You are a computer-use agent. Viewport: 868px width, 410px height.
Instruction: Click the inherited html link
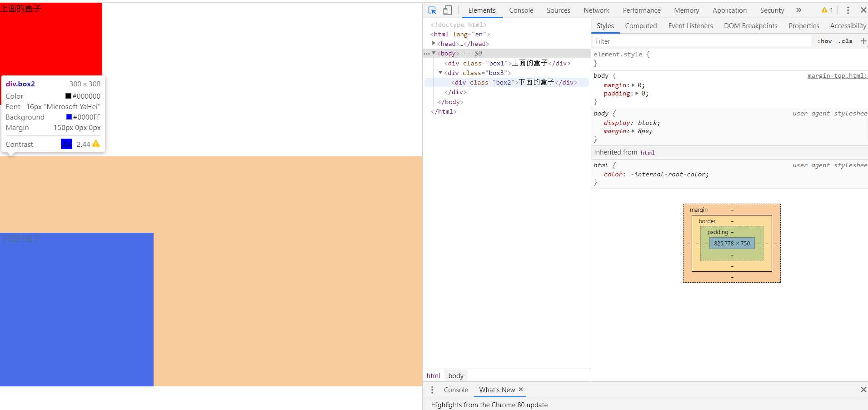648,153
